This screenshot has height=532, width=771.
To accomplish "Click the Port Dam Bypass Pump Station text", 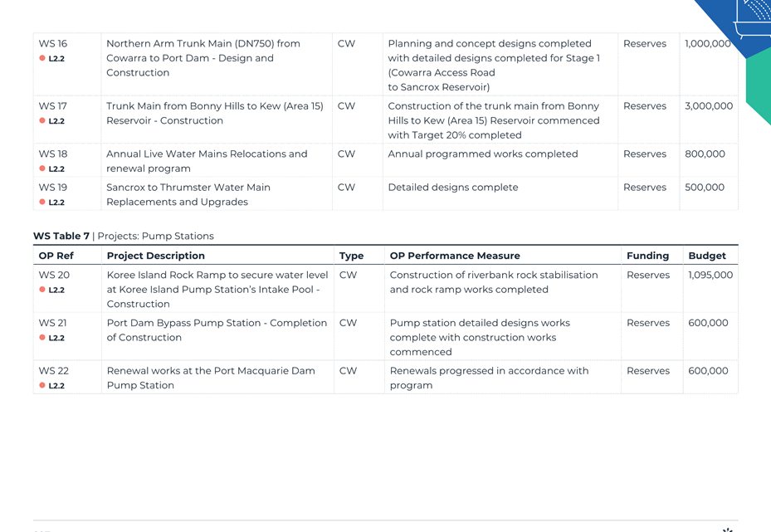I will point(217,330).
